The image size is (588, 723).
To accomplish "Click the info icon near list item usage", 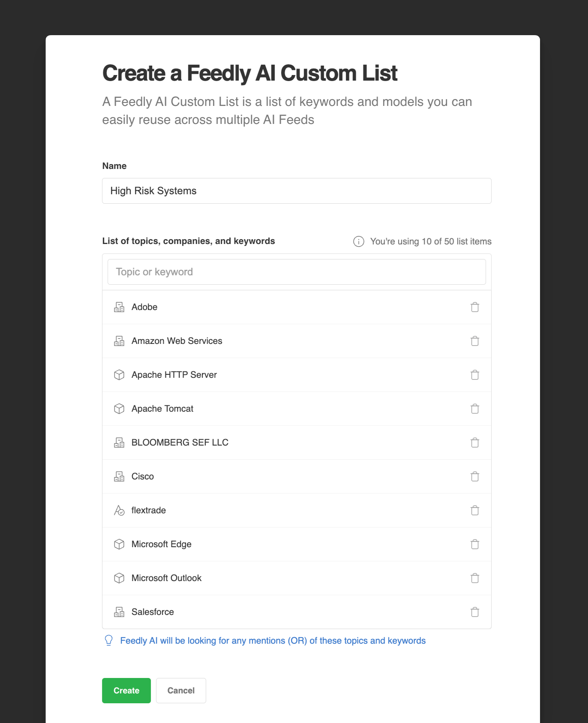I will 359,241.
